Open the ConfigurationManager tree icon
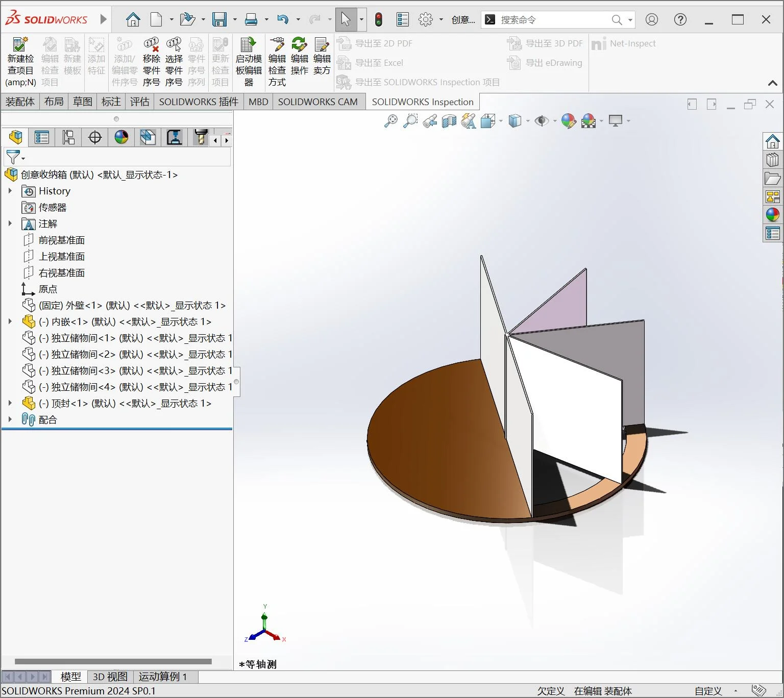 pyautogui.click(x=68, y=137)
